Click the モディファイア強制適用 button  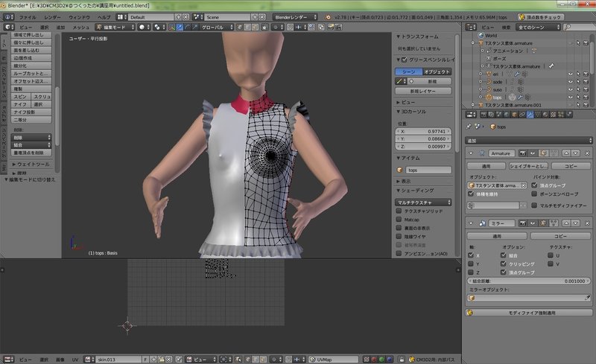tap(529, 313)
